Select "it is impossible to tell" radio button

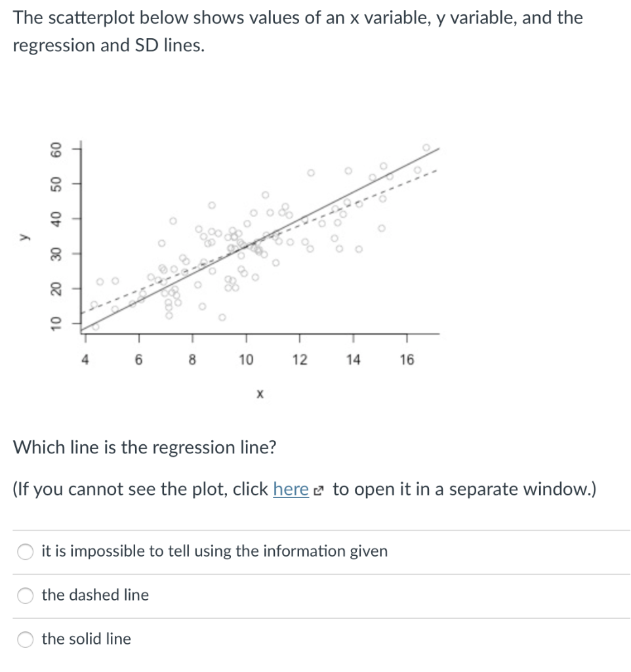coord(25,551)
